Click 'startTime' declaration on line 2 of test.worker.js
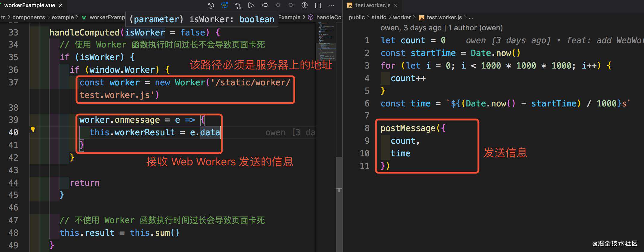The width and height of the screenshot is (644, 252). [x=433, y=53]
